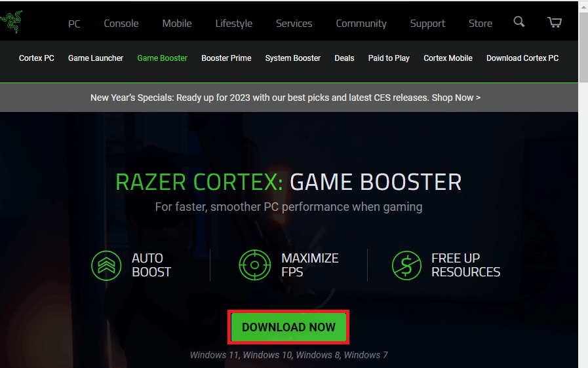
Task: Click the Maximize FPS crosshair icon
Action: click(x=254, y=265)
